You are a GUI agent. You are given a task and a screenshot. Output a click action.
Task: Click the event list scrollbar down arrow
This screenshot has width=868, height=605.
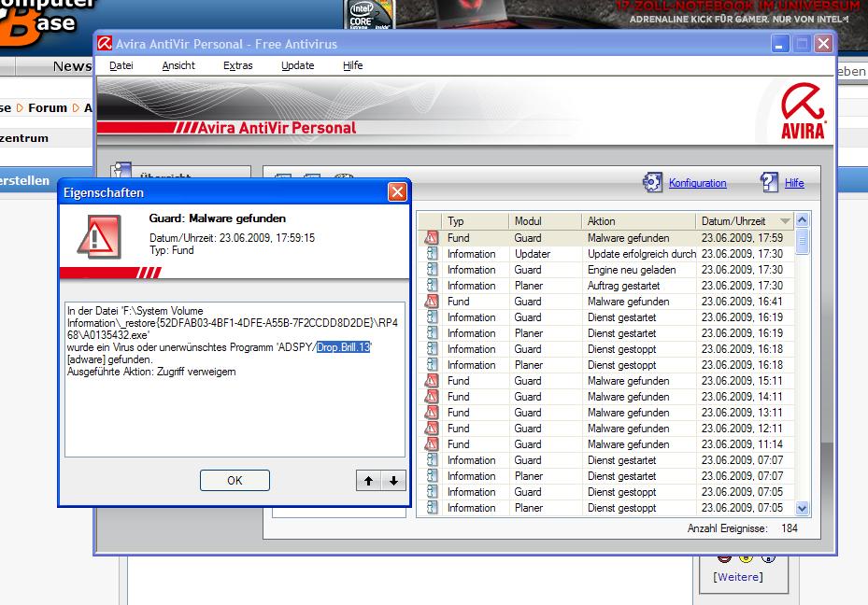point(802,508)
